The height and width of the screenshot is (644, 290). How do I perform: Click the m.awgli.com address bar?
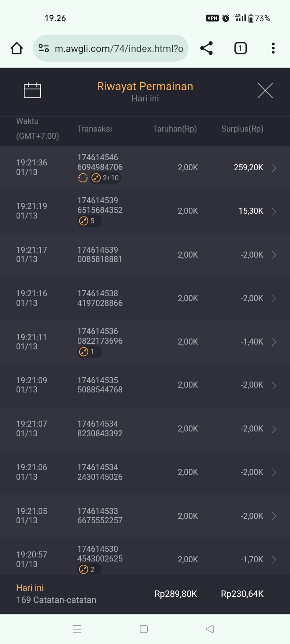[119, 49]
